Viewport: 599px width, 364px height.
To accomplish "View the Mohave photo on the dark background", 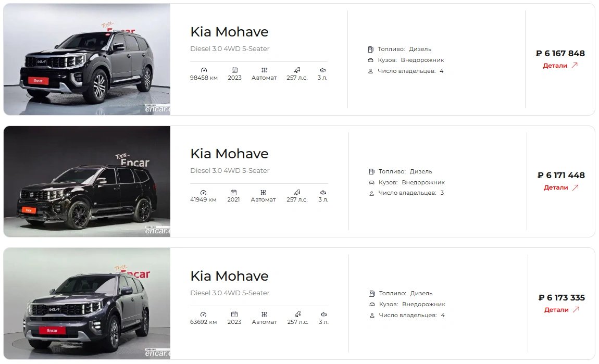I will (x=87, y=181).
